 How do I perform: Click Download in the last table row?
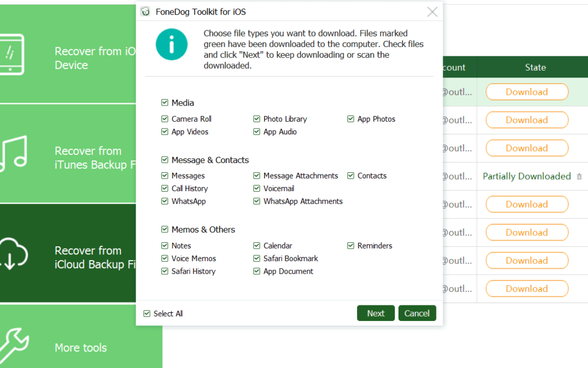527,289
